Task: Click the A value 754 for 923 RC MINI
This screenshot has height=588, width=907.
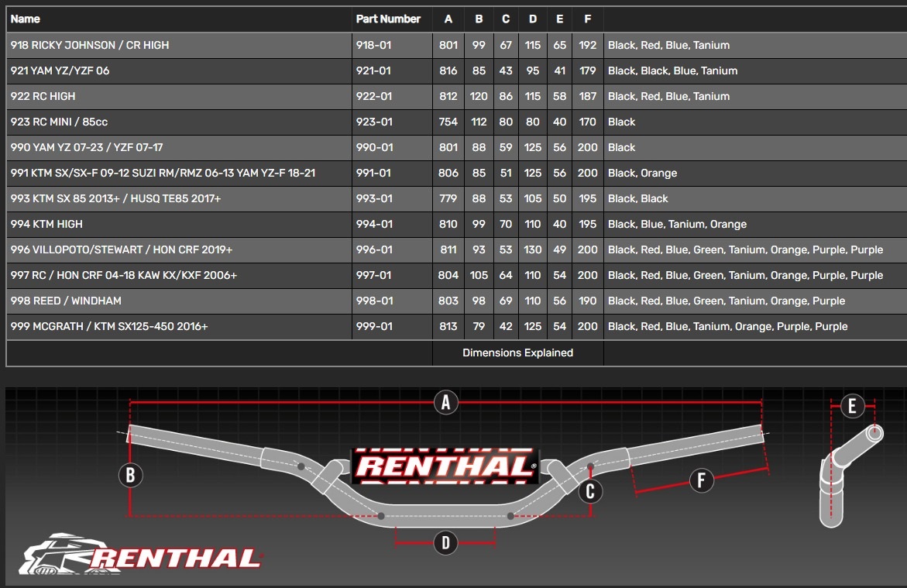Action: pos(448,122)
